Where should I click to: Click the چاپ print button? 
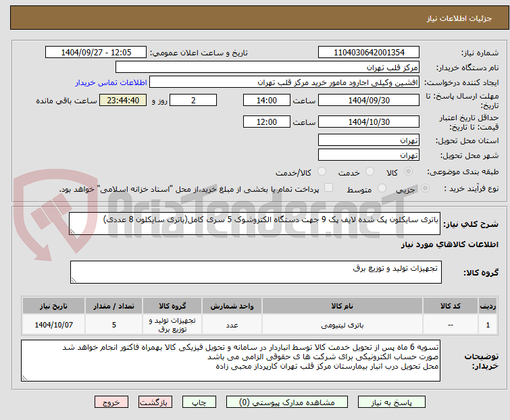(199, 402)
